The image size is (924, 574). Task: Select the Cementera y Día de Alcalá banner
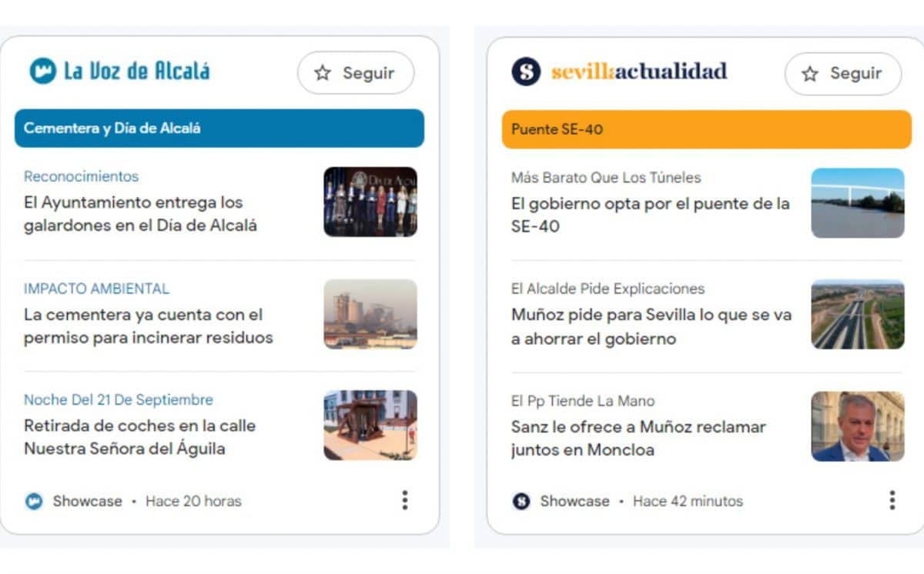pos(219,128)
